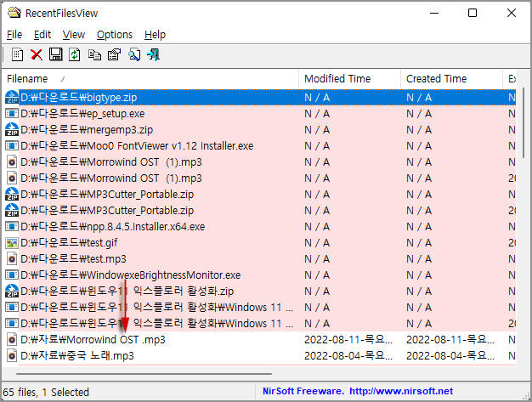The width and height of the screenshot is (532, 402).
Task: Select the D:\다운로드\test.mp3 row
Action: tap(260, 259)
